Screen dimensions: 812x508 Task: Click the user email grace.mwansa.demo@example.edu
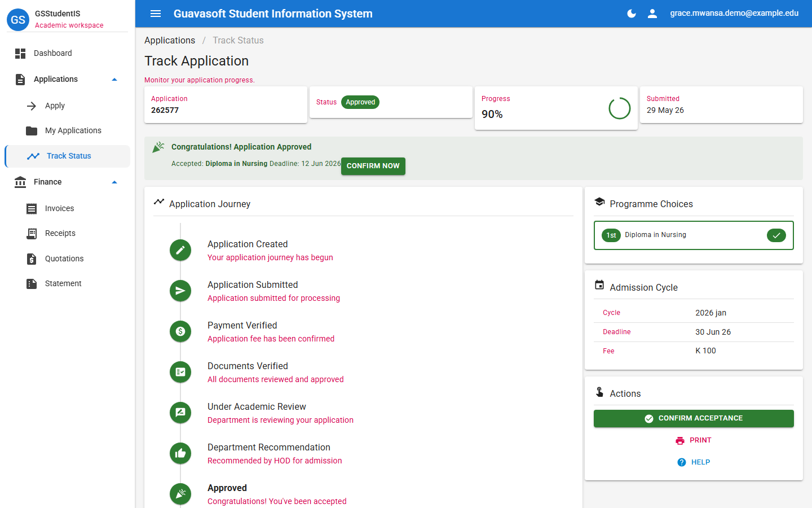click(734, 13)
